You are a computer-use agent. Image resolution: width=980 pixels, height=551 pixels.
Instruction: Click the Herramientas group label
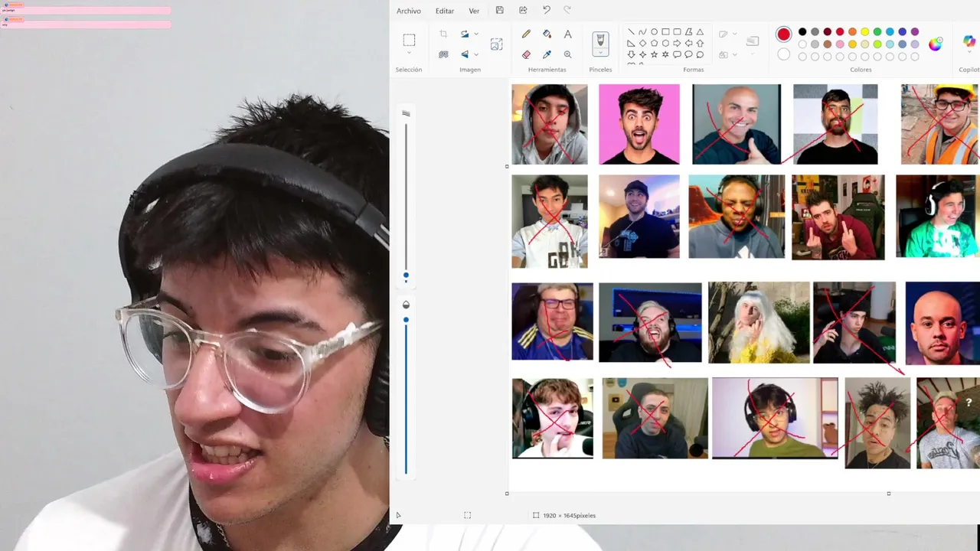(x=547, y=70)
